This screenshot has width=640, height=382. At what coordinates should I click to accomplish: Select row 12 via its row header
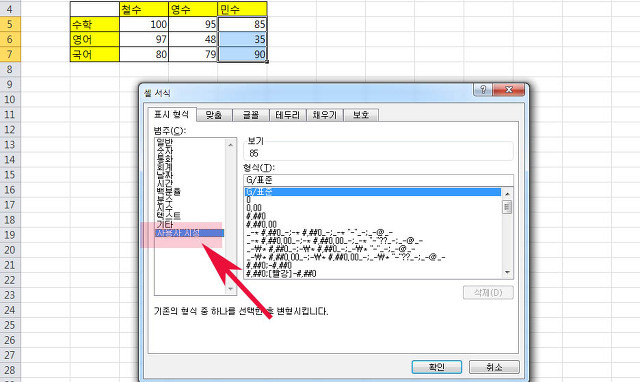click(10, 130)
